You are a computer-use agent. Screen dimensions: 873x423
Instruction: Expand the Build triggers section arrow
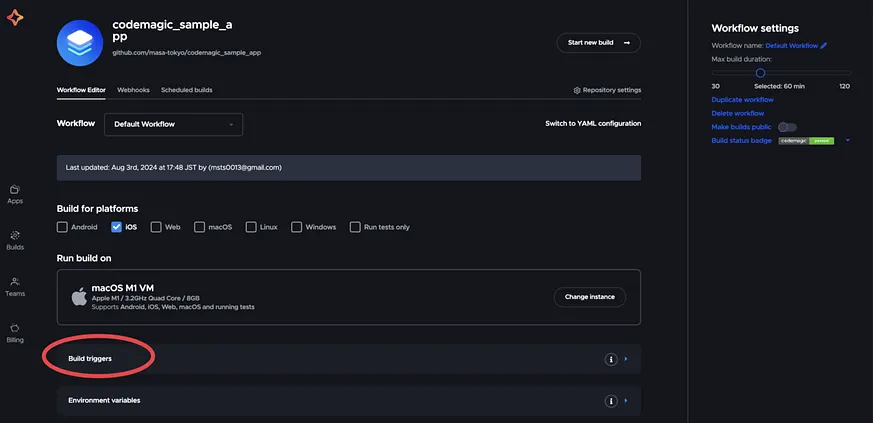626,359
